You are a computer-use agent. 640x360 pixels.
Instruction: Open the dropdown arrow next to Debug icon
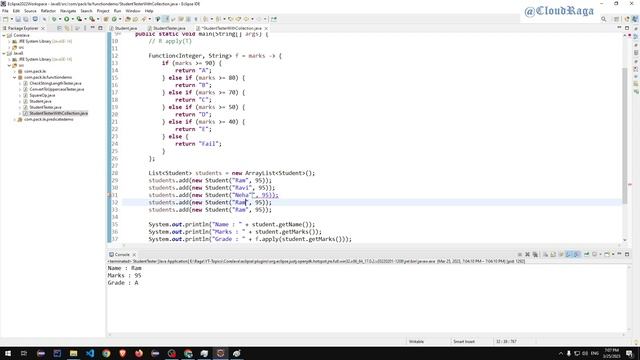[x=60, y=19]
